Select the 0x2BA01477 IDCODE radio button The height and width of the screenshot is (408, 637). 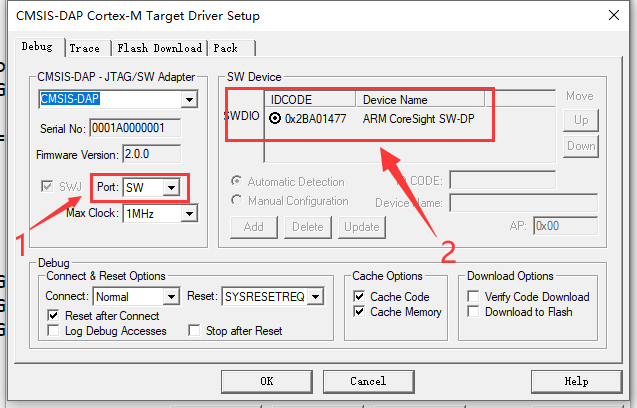[275, 118]
